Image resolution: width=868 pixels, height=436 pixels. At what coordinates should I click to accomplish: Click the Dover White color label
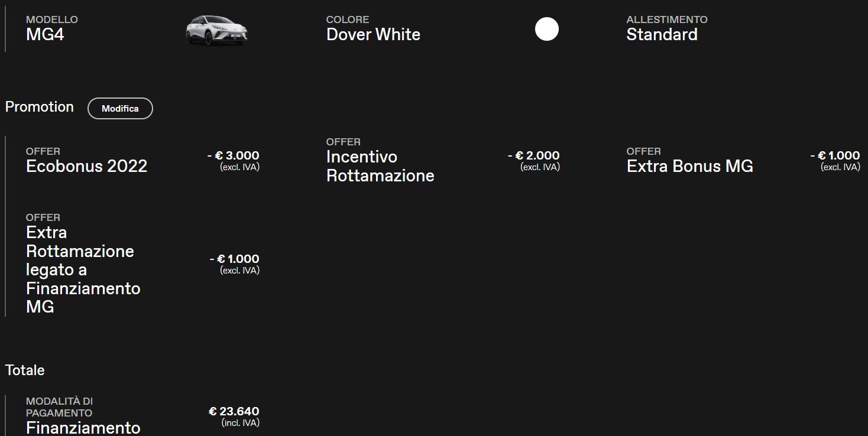tap(373, 34)
